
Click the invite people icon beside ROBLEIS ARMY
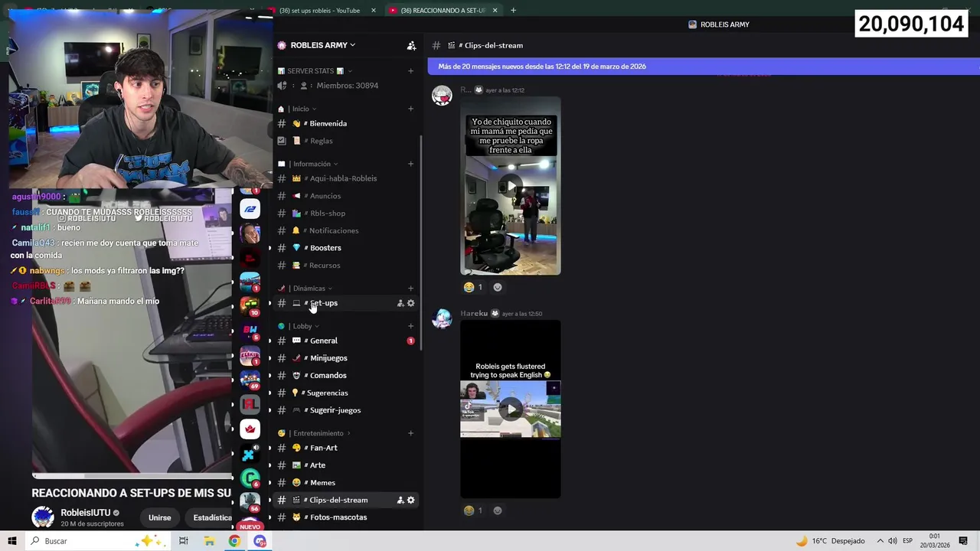click(x=411, y=45)
